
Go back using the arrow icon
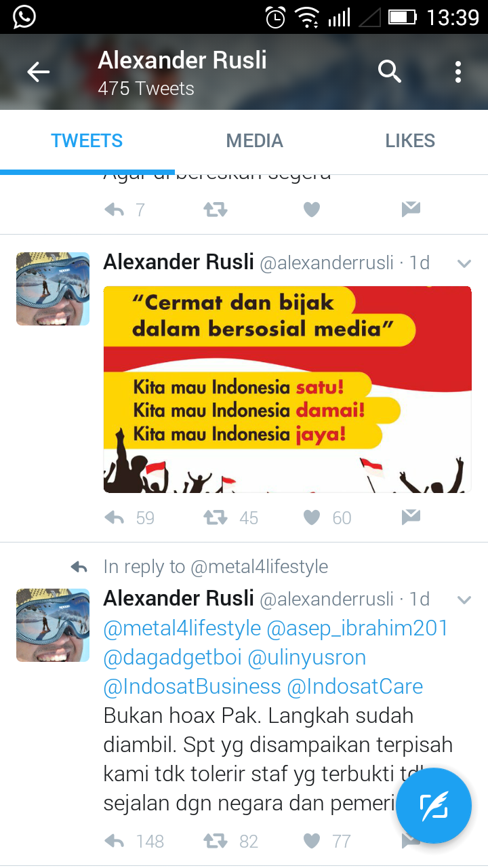[38, 72]
